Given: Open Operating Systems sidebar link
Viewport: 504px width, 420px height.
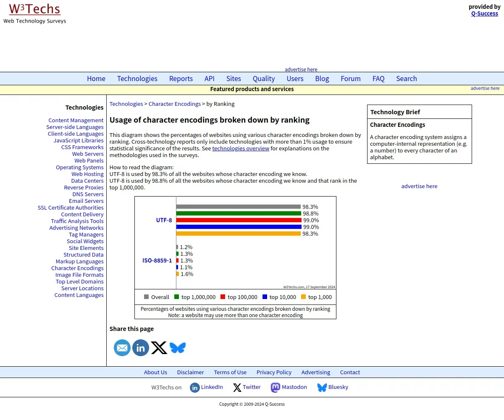Looking at the screenshot, I should [80, 167].
